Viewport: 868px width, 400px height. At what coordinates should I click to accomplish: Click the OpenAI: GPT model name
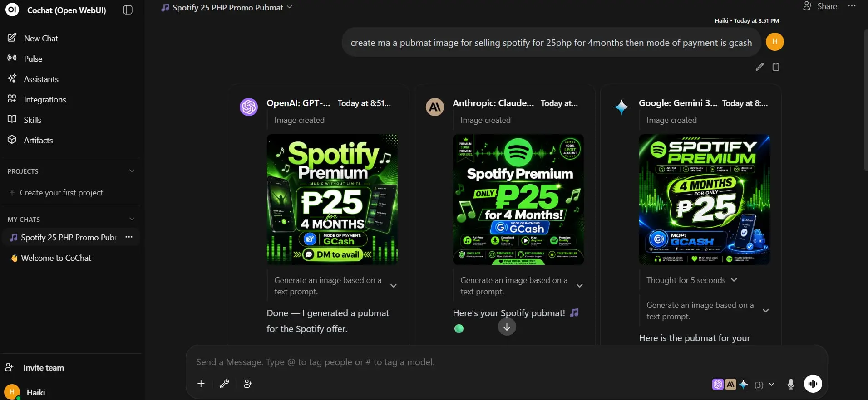point(298,103)
